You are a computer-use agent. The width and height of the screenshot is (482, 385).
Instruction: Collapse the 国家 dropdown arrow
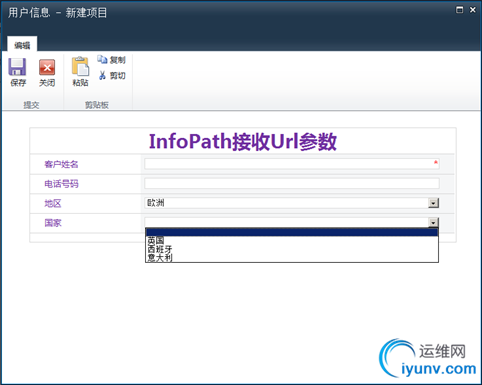(433, 222)
